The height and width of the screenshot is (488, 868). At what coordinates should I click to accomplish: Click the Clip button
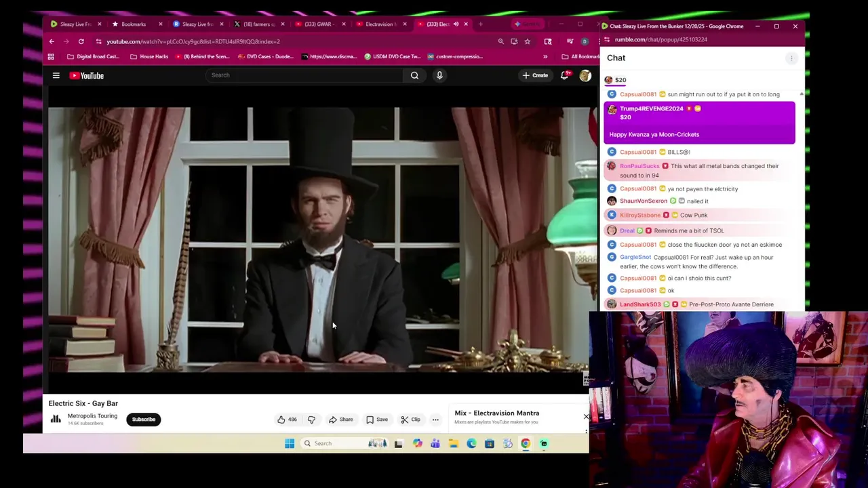pos(410,420)
